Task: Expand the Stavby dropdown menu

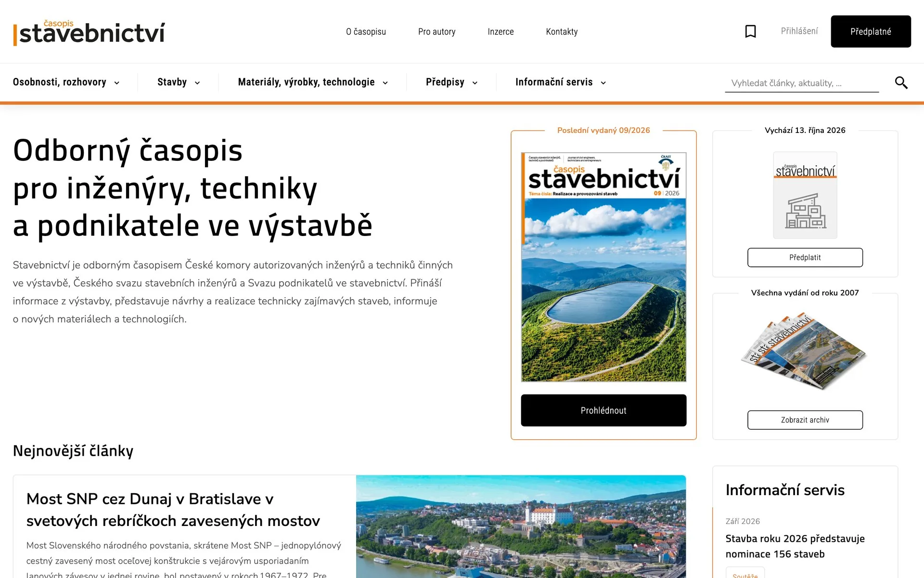Action: pos(179,82)
